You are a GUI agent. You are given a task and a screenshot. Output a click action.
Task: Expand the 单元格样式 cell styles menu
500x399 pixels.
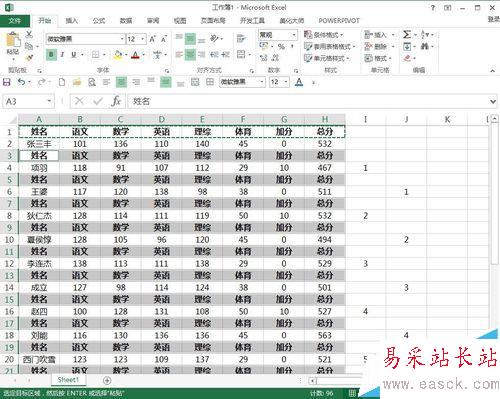click(x=327, y=58)
